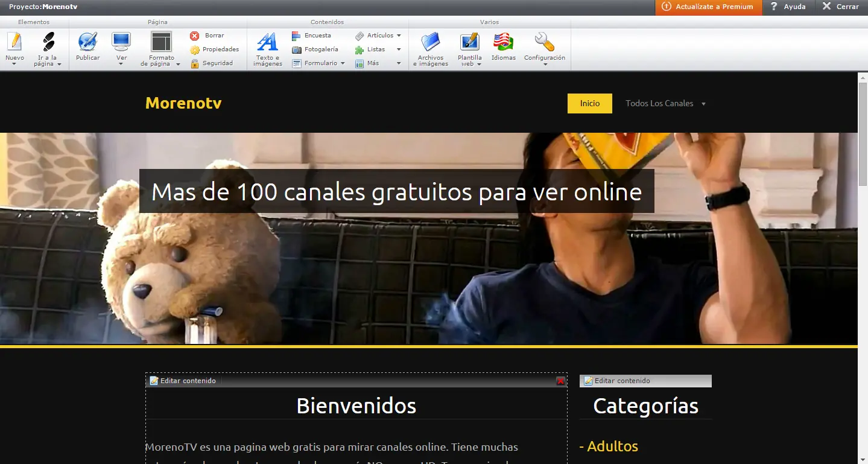Click the Categorías heading
The height and width of the screenshot is (464, 868).
point(645,406)
